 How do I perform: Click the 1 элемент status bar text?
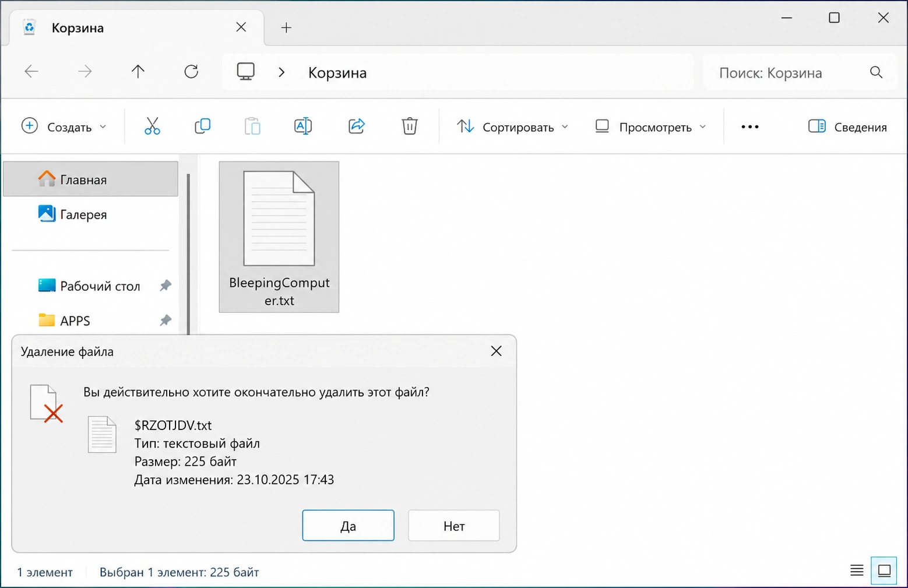pos(45,572)
